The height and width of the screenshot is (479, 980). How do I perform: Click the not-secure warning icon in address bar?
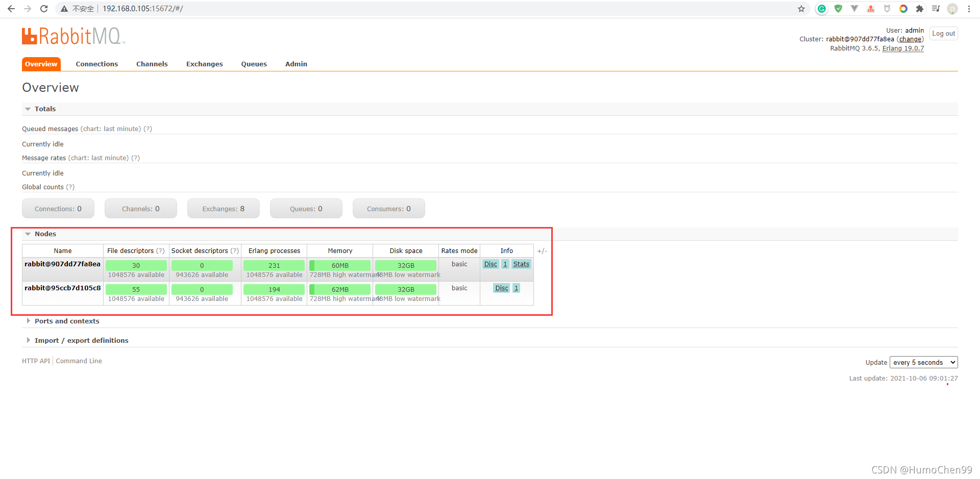pyautogui.click(x=64, y=9)
